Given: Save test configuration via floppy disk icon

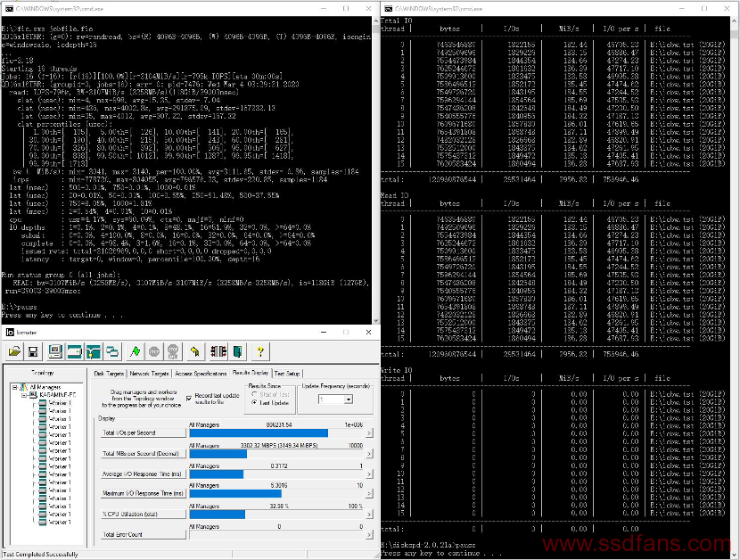Looking at the screenshot, I should (x=33, y=351).
